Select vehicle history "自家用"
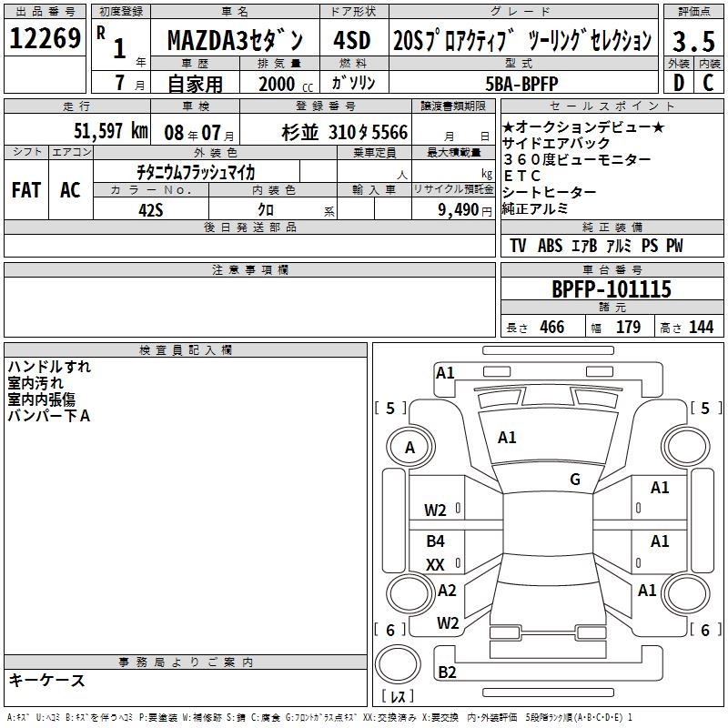This screenshot has height=728, width=728. pyautogui.click(x=195, y=84)
